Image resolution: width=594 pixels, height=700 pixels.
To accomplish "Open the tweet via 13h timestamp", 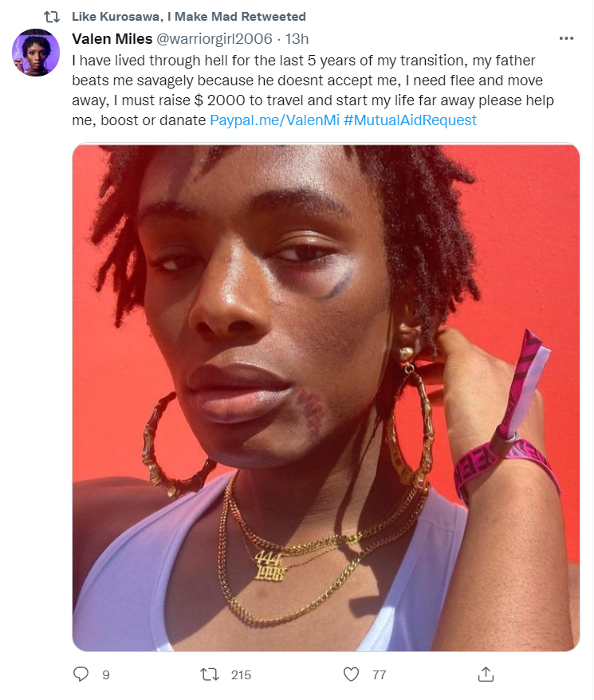I will (297, 39).
